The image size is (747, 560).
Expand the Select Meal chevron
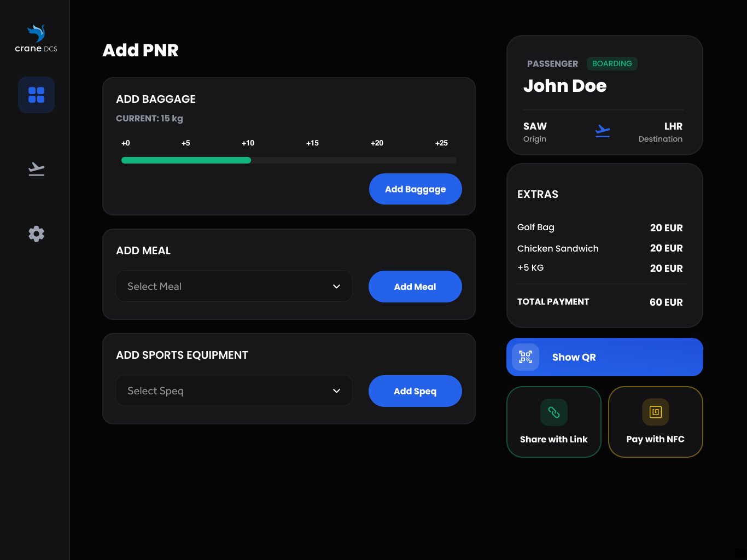coord(337,286)
